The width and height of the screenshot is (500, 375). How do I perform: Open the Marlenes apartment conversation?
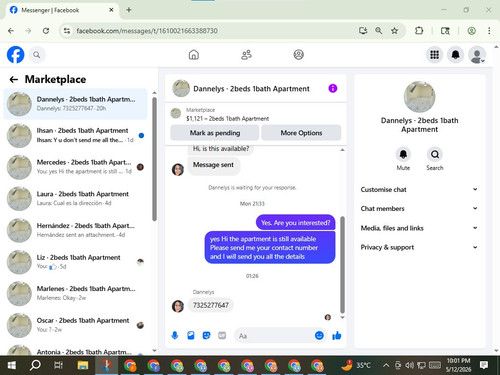coord(75,293)
